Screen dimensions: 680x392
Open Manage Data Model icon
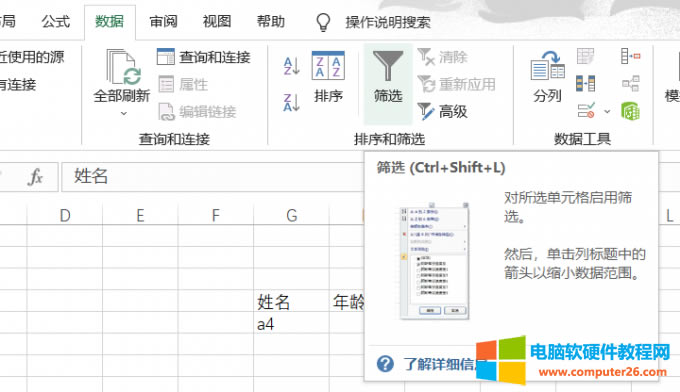click(631, 111)
